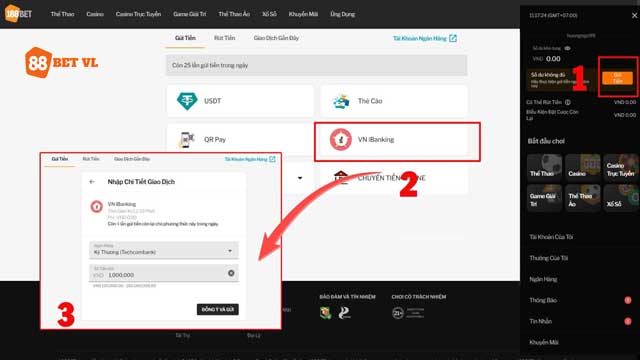
Task: Open the Ngân Hàng Techcombank dropdown
Action: (164, 250)
